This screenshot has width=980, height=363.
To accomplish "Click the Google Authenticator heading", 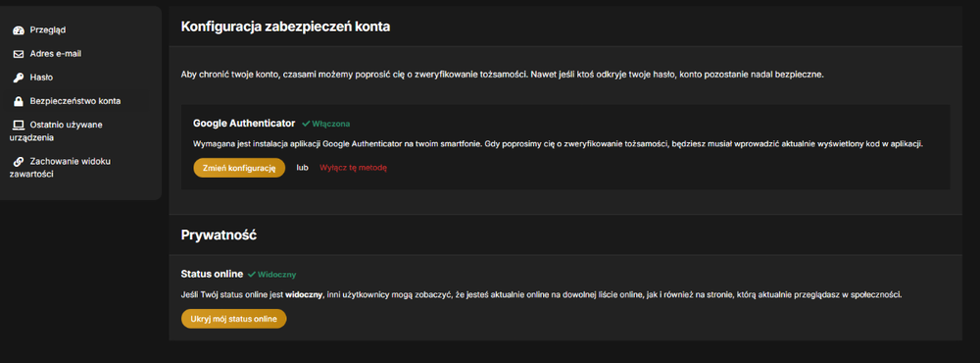I will pos(244,124).
